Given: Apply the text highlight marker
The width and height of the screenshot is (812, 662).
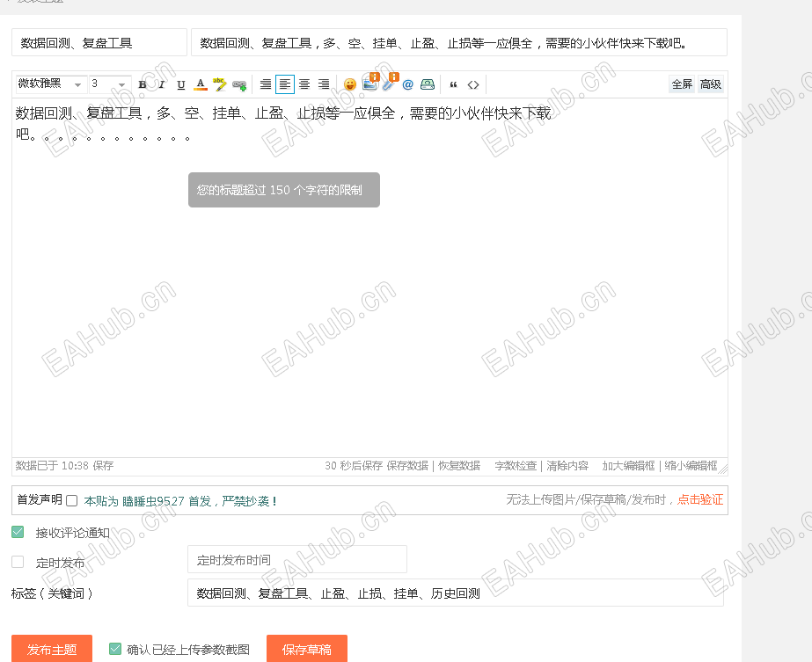Looking at the screenshot, I should pos(220,84).
